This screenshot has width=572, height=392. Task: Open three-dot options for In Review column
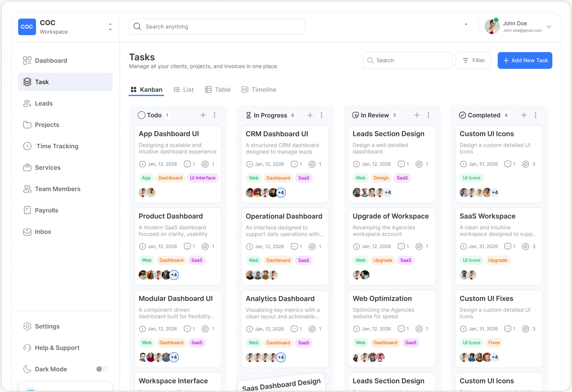click(428, 115)
